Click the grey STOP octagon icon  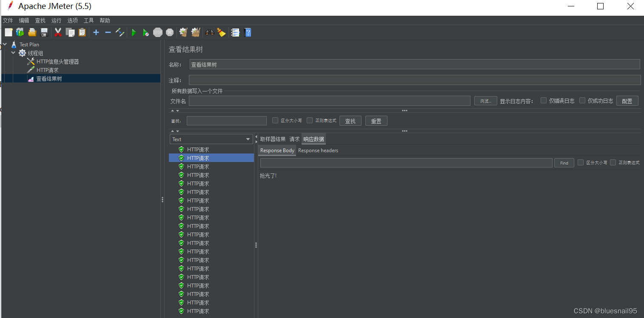(x=158, y=32)
